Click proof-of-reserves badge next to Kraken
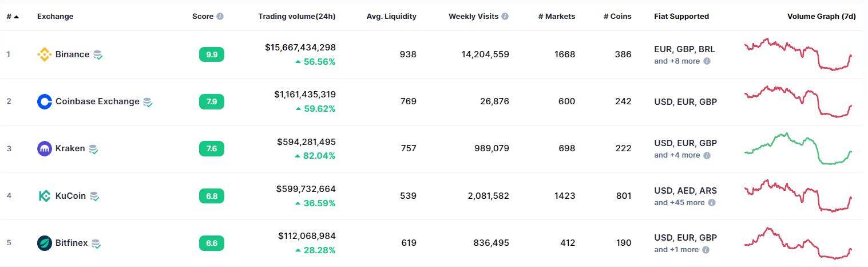The image size is (868, 267). coord(94,149)
